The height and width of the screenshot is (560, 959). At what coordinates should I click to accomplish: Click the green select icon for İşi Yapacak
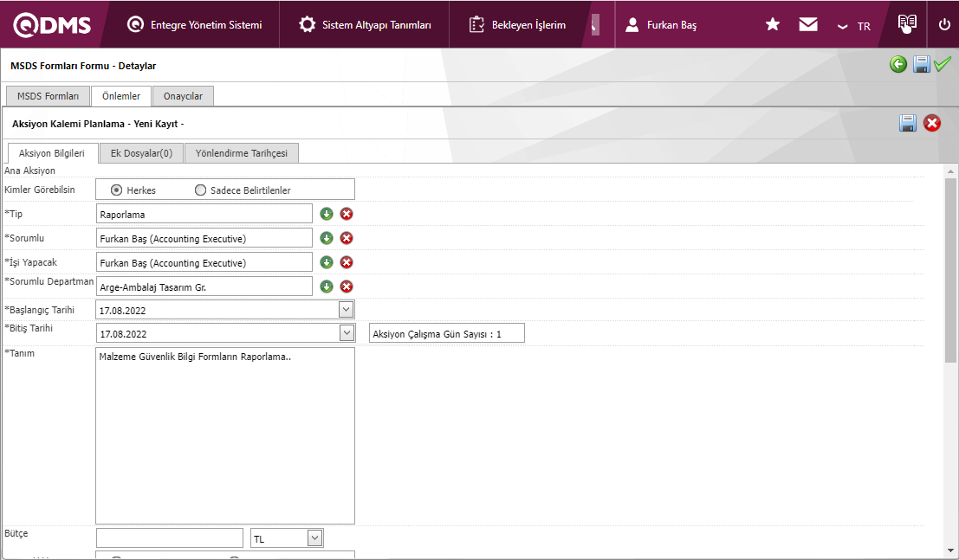coord(327,262)
